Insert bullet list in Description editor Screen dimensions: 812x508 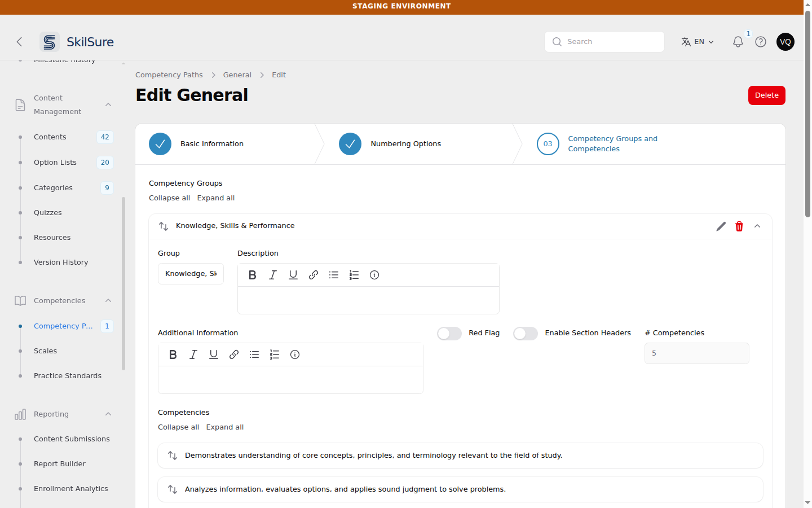(334, 275)
